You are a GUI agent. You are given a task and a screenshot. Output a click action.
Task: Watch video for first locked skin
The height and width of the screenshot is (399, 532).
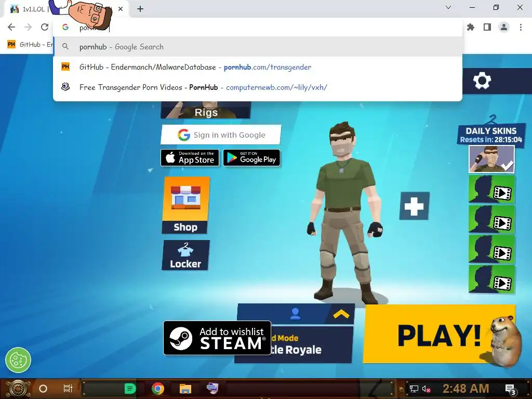(x=491, y=189)
